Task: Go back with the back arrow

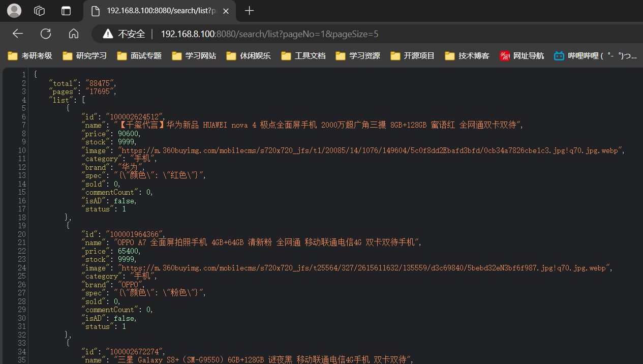Action: [x=18, y=34]
